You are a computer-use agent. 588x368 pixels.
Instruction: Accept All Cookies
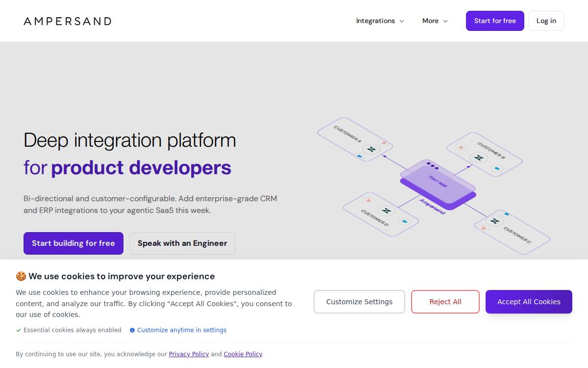pos(529,302)
